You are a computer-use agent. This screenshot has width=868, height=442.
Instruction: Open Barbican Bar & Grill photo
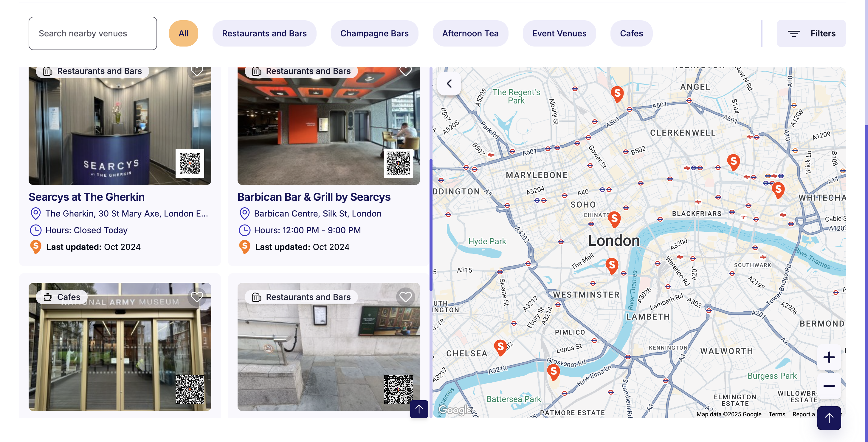(328, 126)
